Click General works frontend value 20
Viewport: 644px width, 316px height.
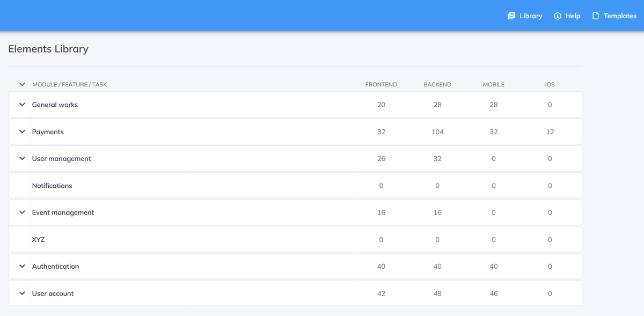[381, 105]
